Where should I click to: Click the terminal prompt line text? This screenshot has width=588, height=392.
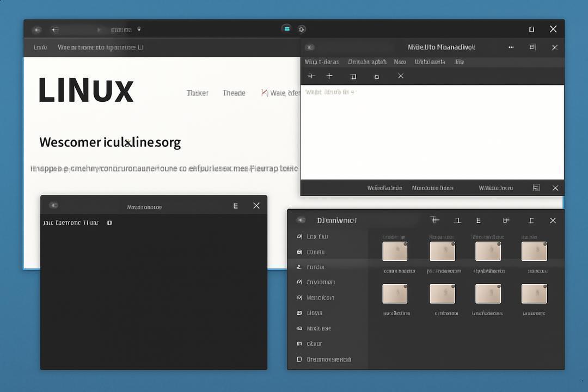(x=71, y=223)
